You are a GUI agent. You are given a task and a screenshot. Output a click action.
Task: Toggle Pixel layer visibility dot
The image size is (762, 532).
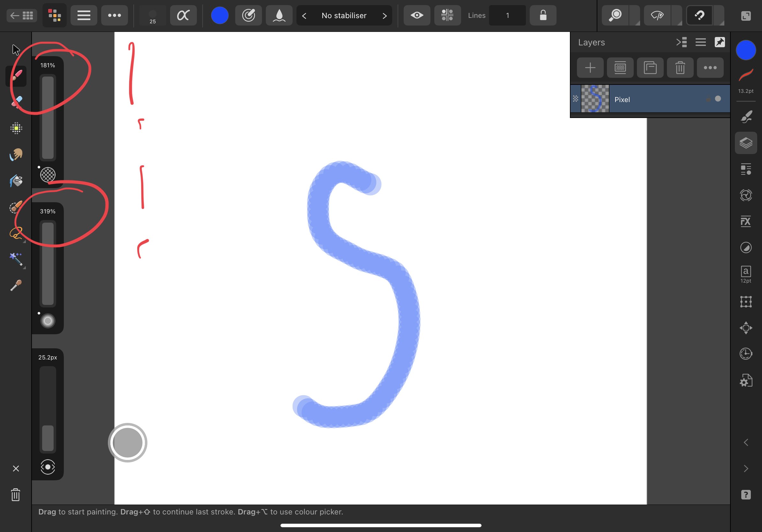718,99
